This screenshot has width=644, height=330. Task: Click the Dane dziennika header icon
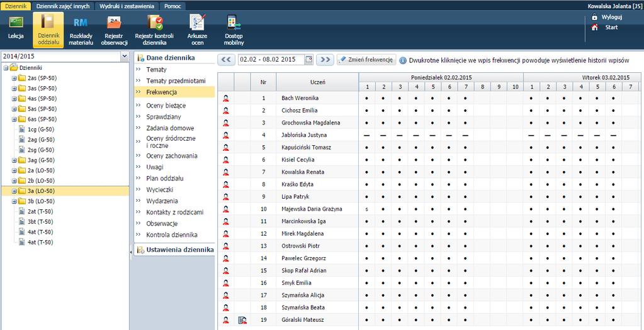click(x=140, y=58)
